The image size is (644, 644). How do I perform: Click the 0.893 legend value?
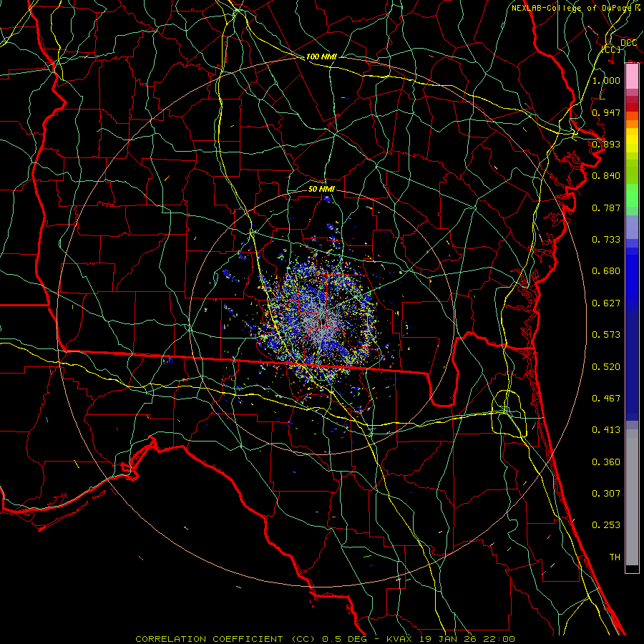(x=606, y=144)
